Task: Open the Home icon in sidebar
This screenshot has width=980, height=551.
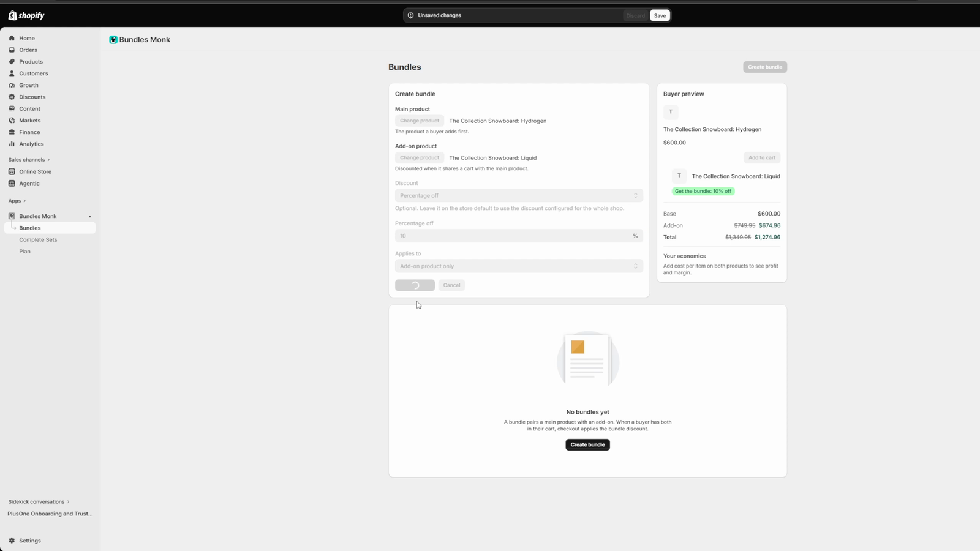Action: pos(12,38)
